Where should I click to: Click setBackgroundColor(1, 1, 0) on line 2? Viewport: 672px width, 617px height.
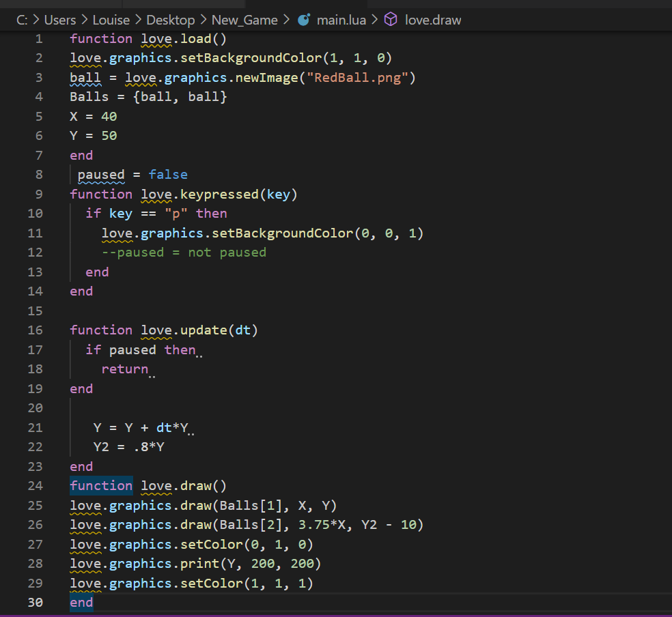[x=286, y=58]
